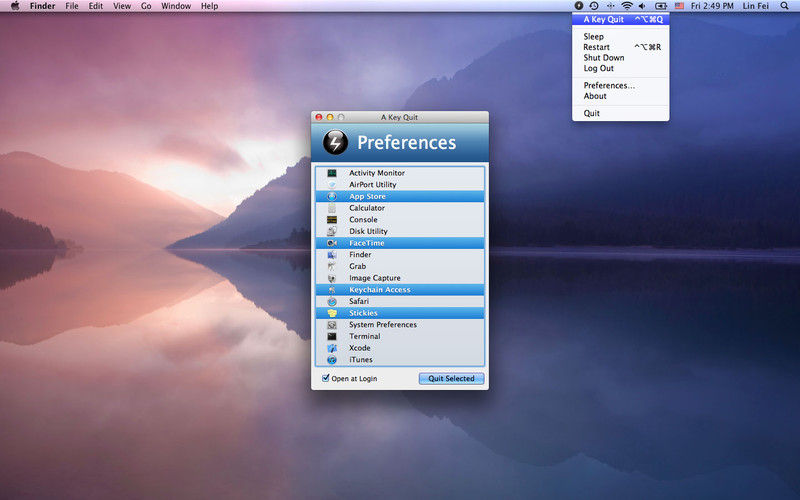Click the Keychain Access icon in list

[x=332, y=290]
